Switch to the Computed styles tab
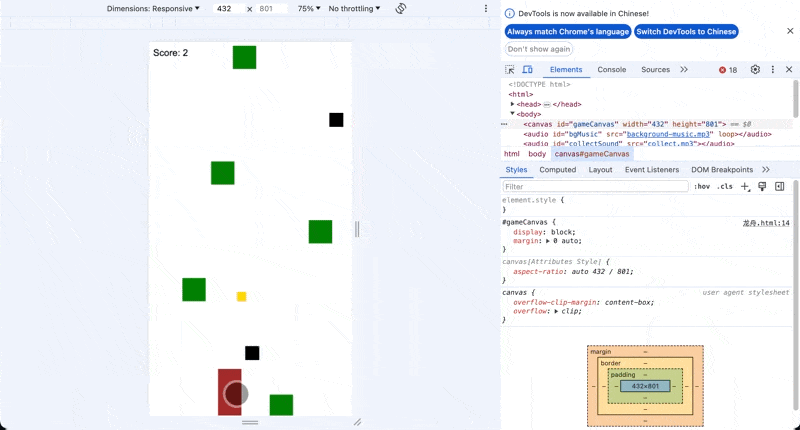 (557, 170)
